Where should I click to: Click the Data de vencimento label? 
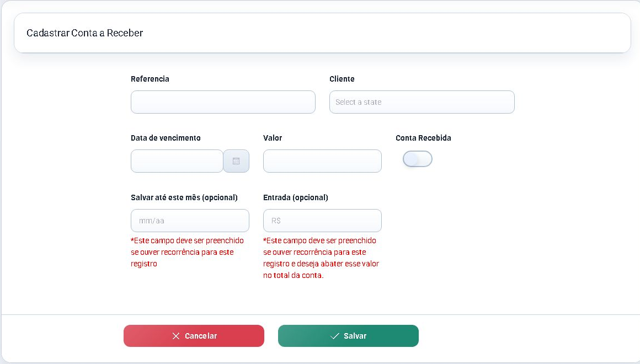tap(166, 138)
